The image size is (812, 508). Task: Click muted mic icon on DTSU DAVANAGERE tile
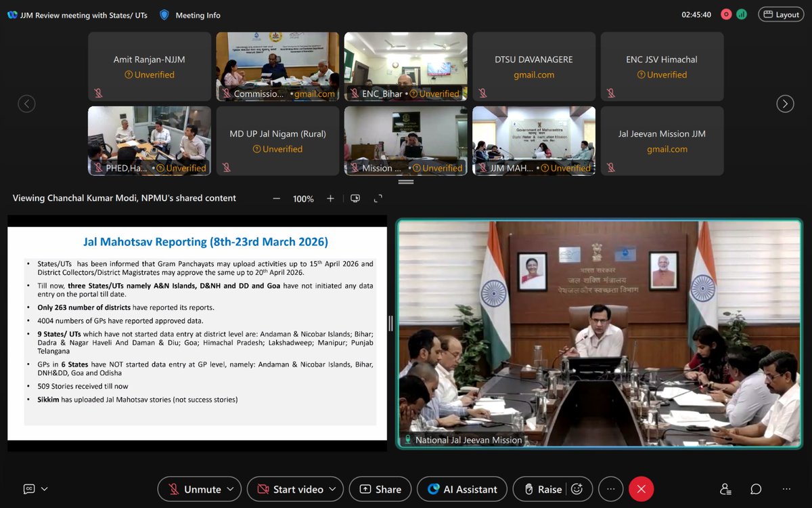(x=482, y=93)
